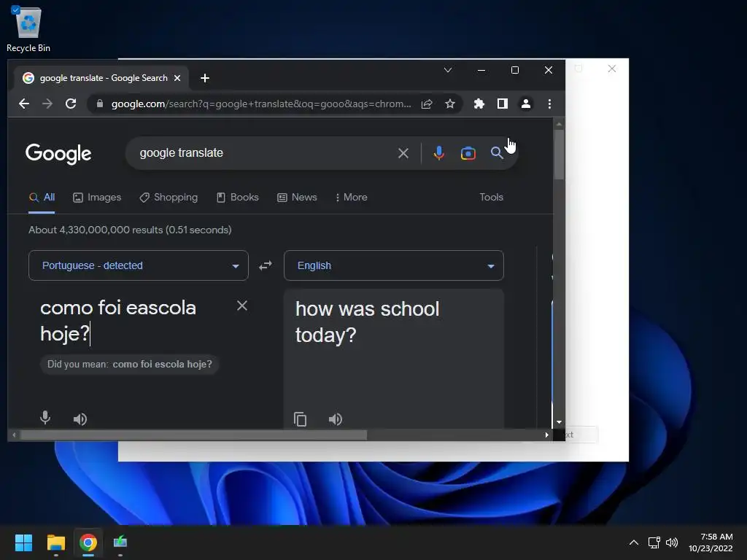This screenshot has height=560, width=747.
Task: Go back using the browser back arrow
Action: 24,104
